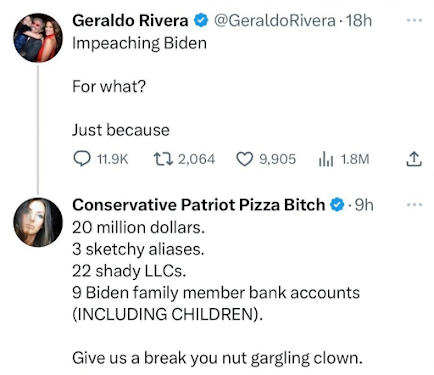The image size is (434, 375).
Task: Click Geraldo Rivera's blue verified badge
Action: 201,21
